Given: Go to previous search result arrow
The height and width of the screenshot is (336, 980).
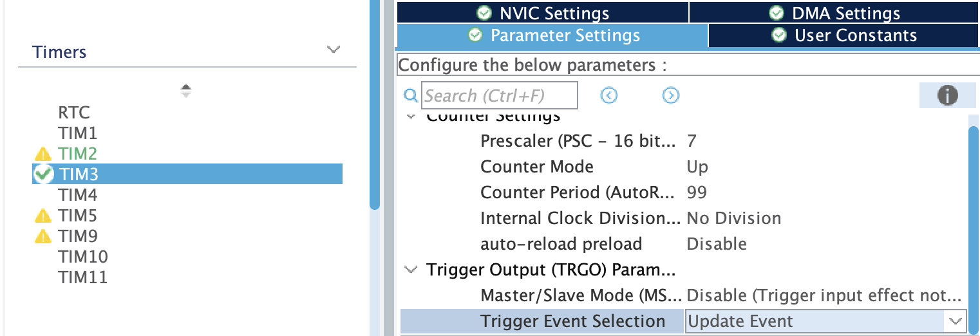Looking at the screenshot, I should tap(609, 96).
